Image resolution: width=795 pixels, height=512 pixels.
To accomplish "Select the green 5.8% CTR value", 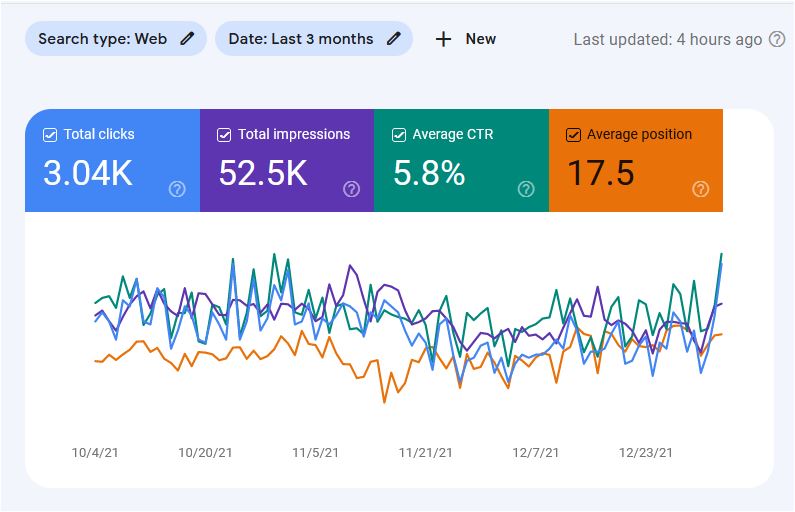I will (429, 173).
